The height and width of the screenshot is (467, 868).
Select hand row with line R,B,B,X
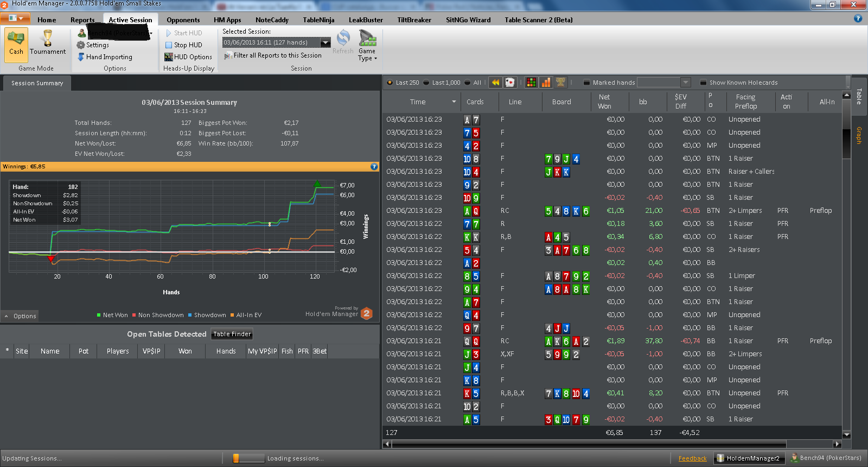613,393
